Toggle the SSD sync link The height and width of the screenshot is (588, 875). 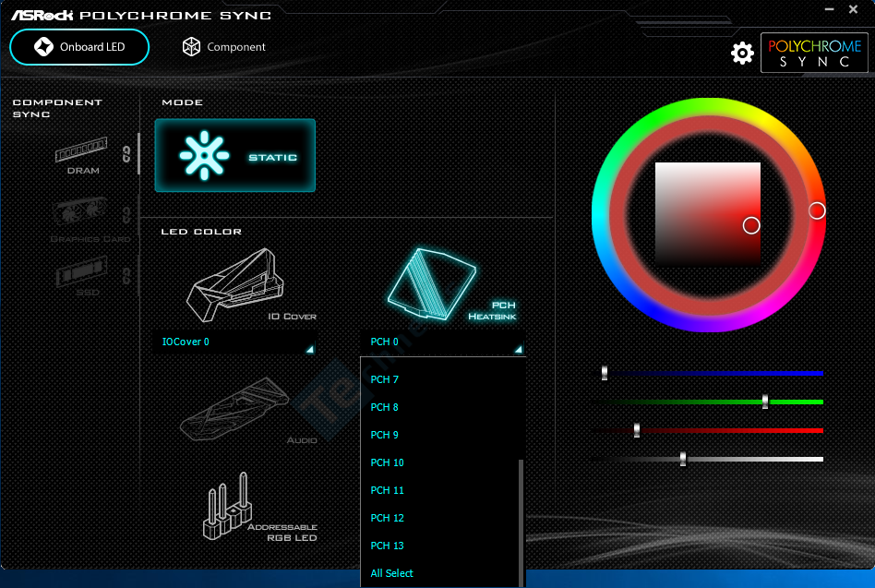point(126,276)
